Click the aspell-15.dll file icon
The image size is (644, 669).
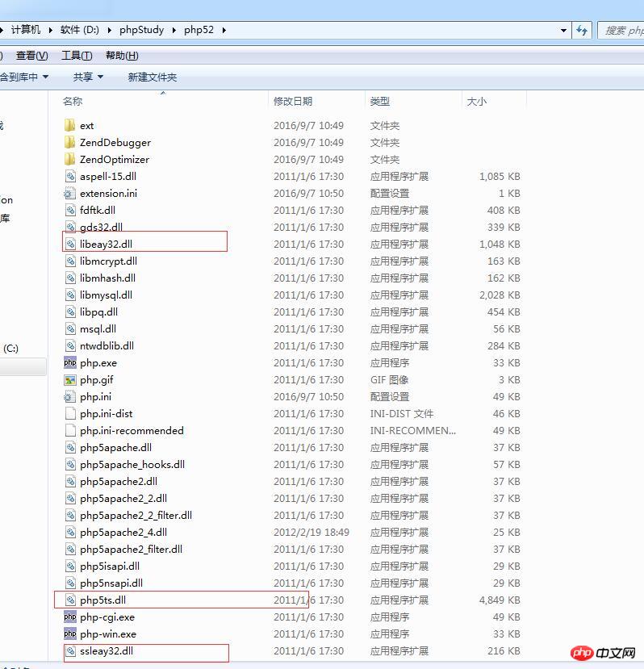[x=70, y=176]
